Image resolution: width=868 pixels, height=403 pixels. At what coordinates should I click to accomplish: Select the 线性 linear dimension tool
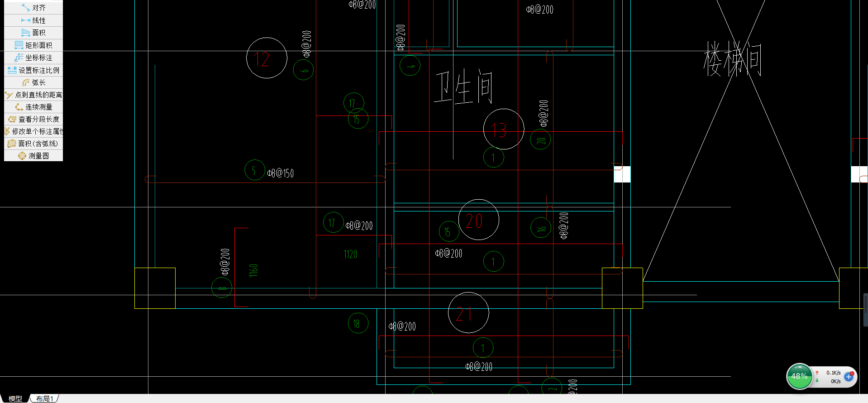33,20
